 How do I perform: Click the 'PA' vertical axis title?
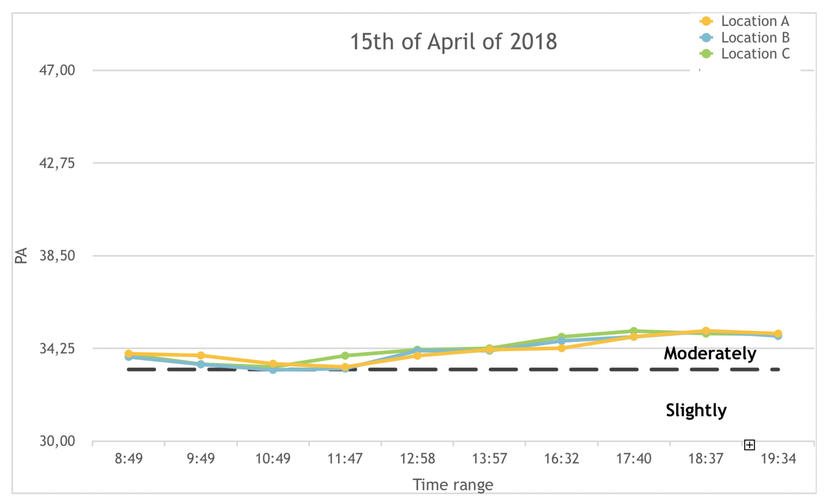(21, 255)
